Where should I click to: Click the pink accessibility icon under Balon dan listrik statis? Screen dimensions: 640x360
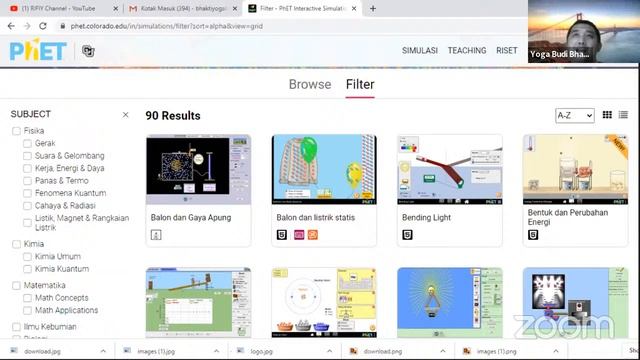(299, 235)
